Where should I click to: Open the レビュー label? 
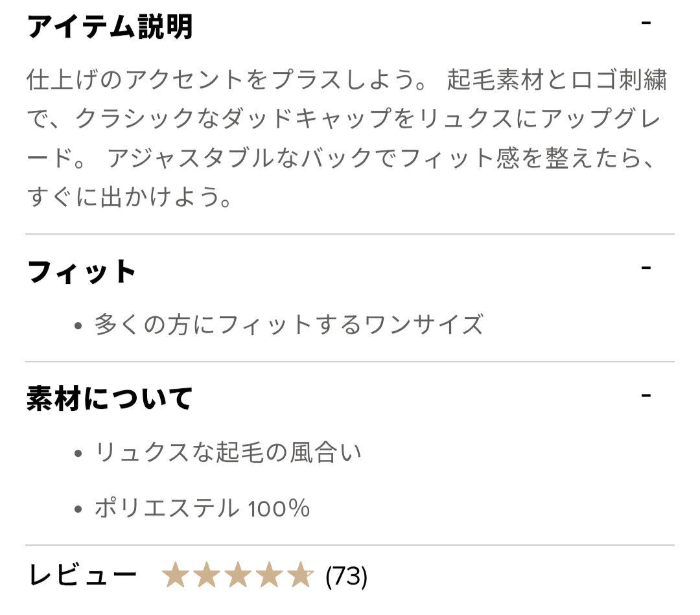[x=82, y=575]
